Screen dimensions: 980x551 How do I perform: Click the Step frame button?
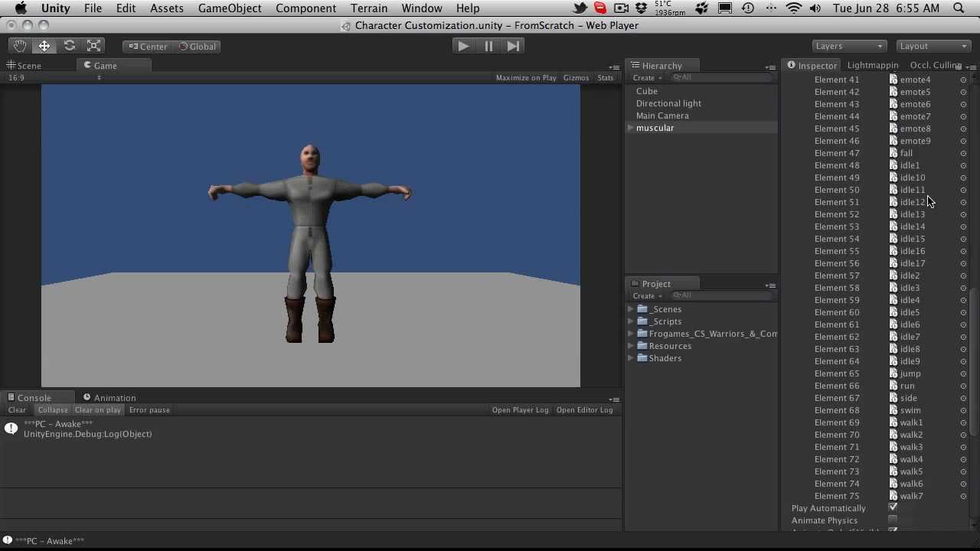click(x=513, y=46)
